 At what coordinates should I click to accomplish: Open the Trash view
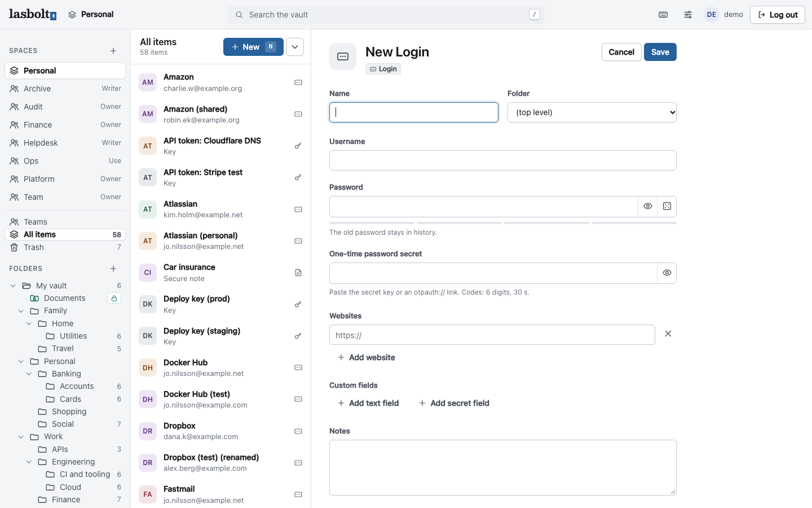click(x=65, y=247)
